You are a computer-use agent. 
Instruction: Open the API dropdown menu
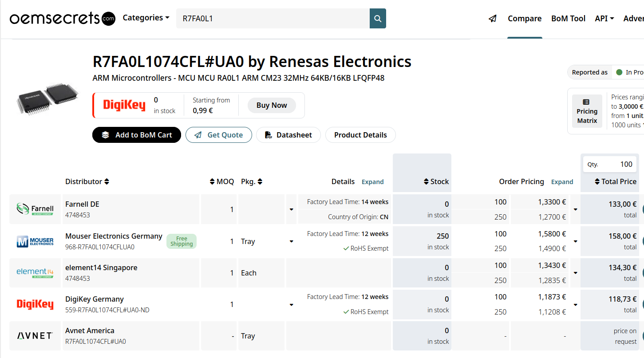click(x=604, y=19)
